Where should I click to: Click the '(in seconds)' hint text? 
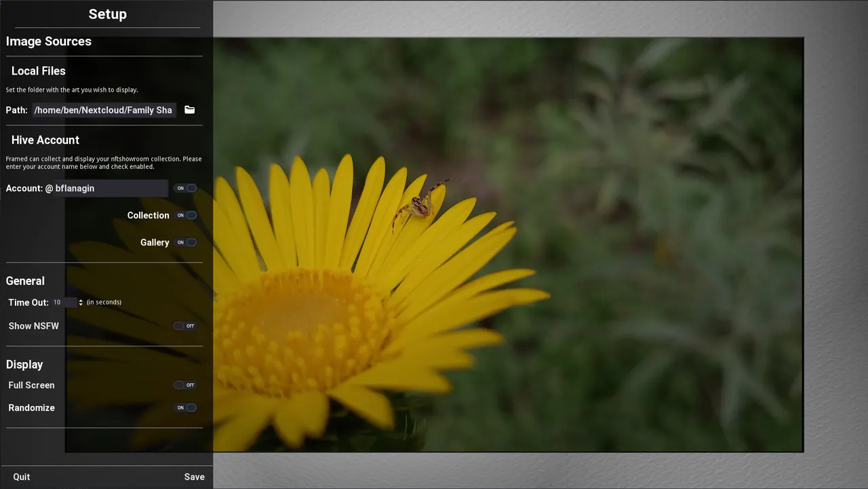pyautogui.click(x=104, y=302)
